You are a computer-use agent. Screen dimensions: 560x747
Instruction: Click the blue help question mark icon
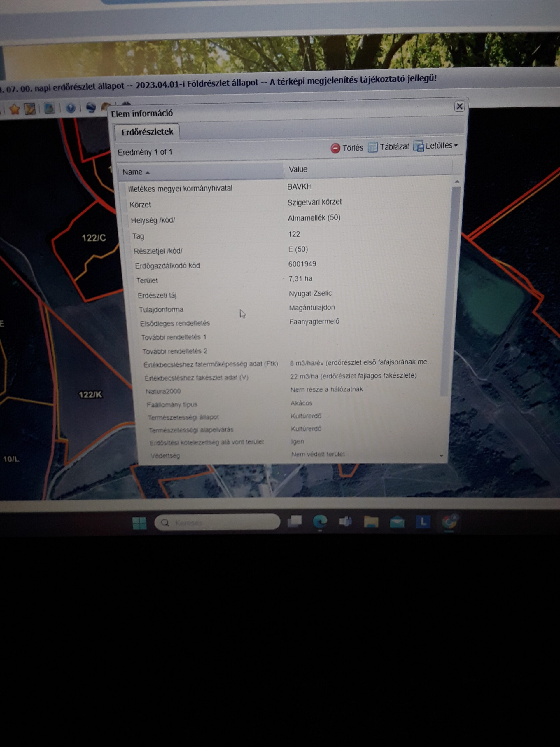(x=71, y=108)
